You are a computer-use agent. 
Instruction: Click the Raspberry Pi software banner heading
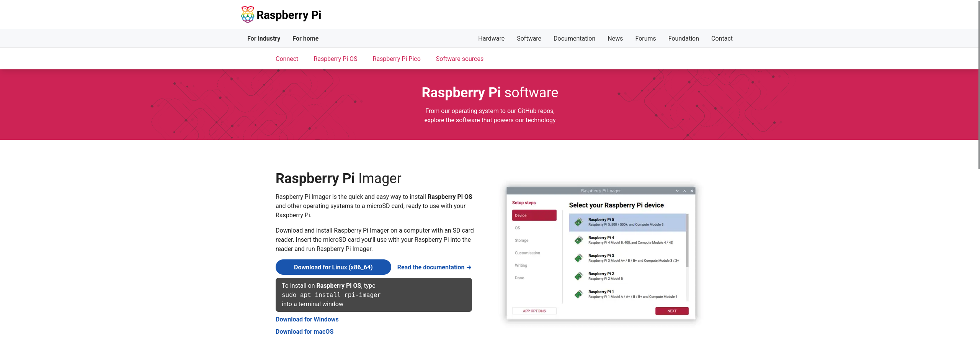click(x=490, y=92)
